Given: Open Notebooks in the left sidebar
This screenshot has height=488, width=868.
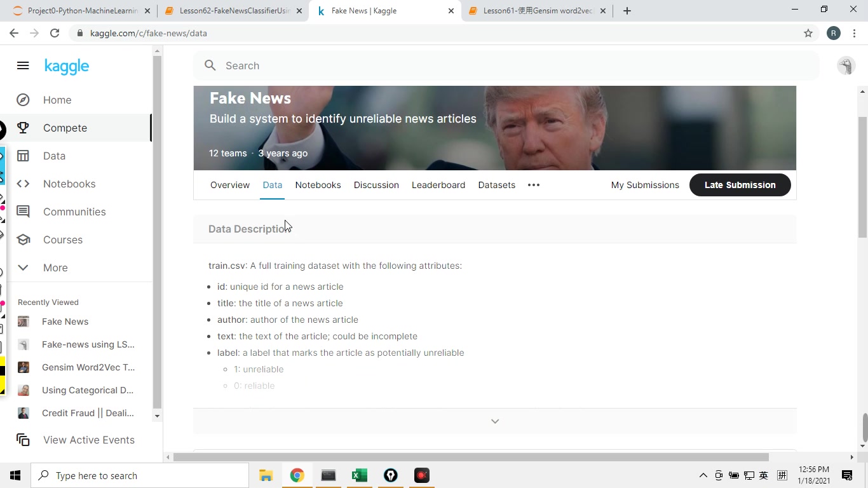Looking at the screenshot, I should point(69,184).
